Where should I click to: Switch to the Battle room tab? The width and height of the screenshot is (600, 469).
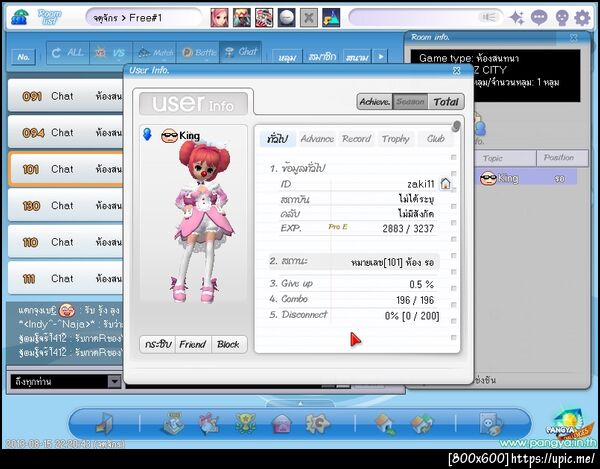198,52
